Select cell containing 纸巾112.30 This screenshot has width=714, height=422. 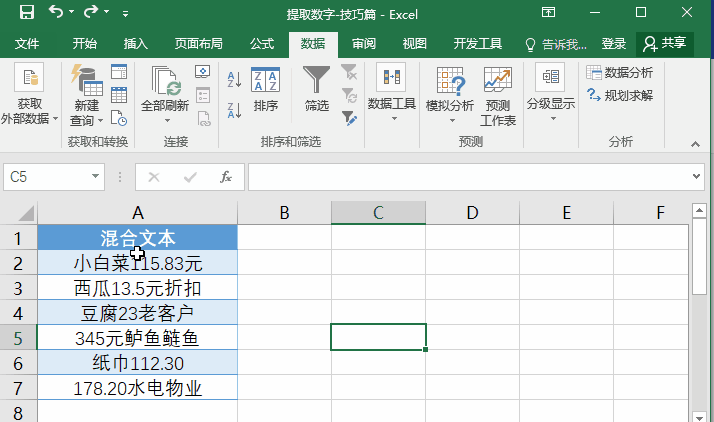click(138, 363)
